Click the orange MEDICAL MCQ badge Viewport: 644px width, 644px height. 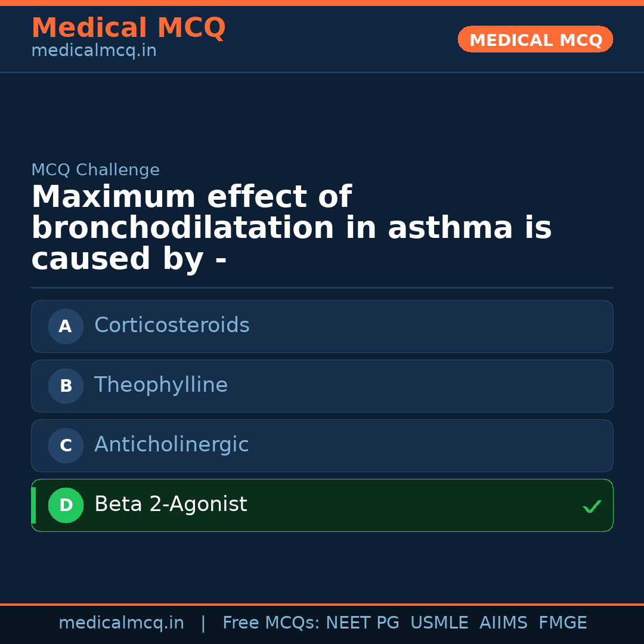coord(535,39)
